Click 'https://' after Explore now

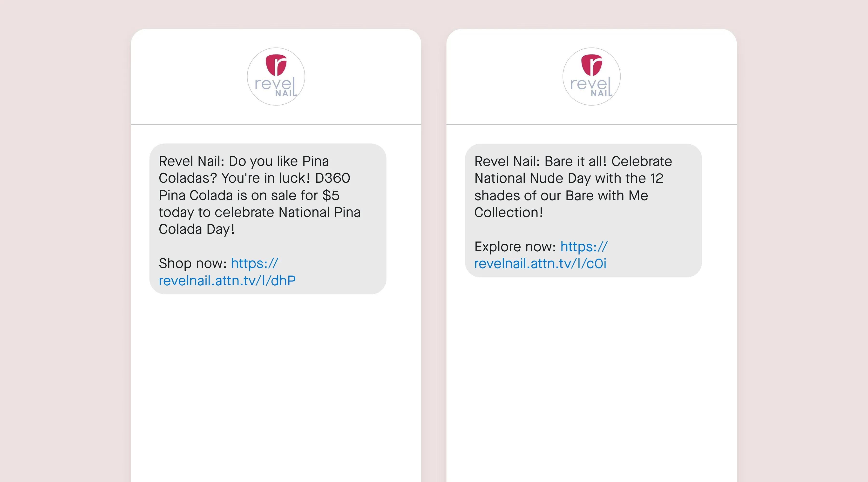(584, 247)
